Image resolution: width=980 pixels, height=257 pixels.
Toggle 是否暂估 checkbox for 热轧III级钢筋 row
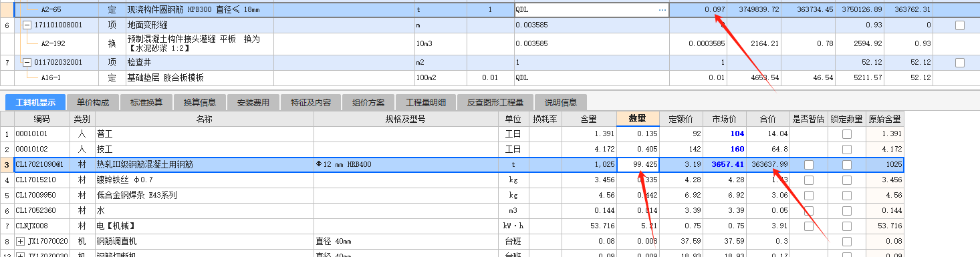pos(809,164)
